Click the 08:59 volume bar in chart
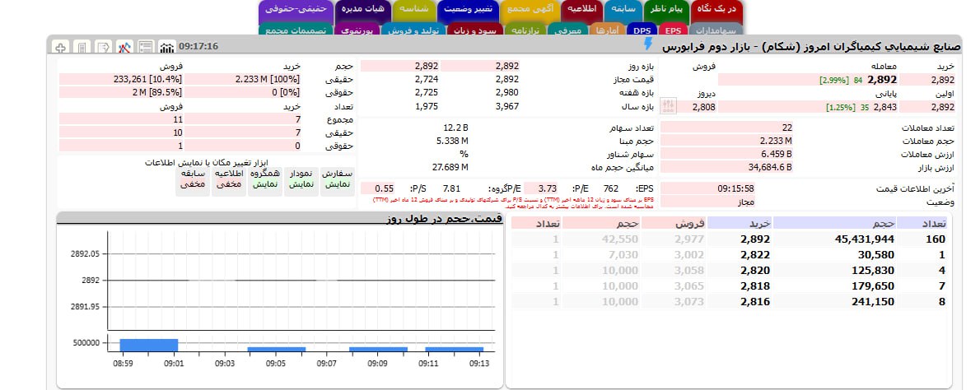Screen dimensions: 980x390 click(x=149, y=345)
